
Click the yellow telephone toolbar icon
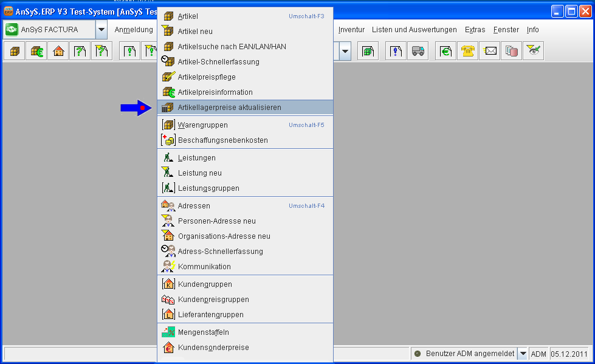[x=467, y=52]
